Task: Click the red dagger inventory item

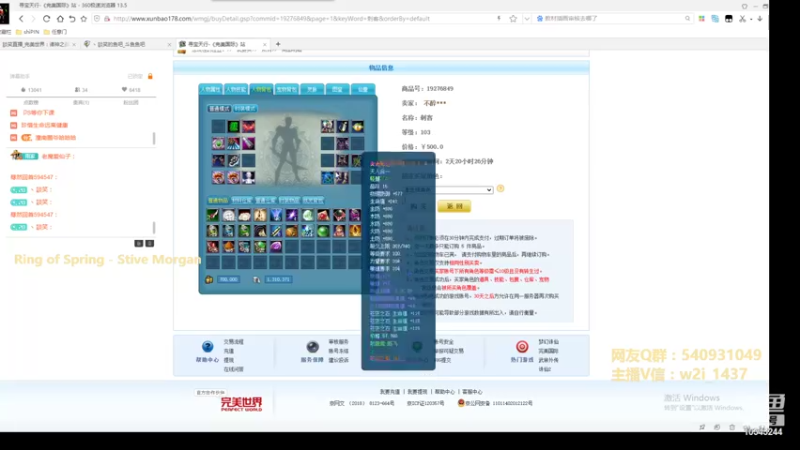Action: (x=213, y=215)
